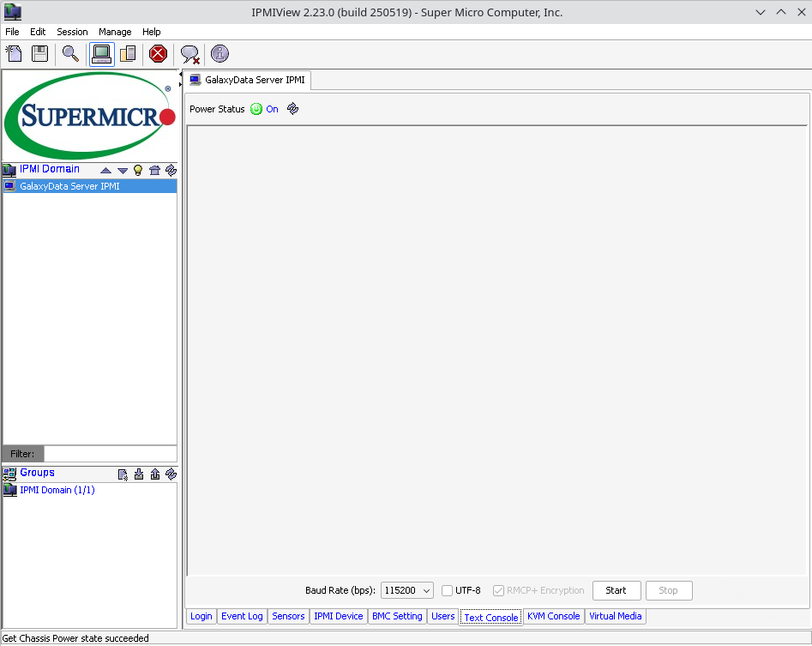Open the About info icon in toolbar
Image resolution: width=812 pixels, height=646 pixels.
220,53
